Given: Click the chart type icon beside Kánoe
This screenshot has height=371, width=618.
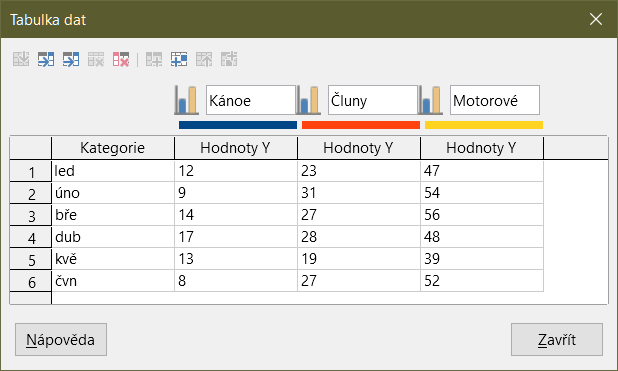Looking at the screenshot, I should (186, 100).
